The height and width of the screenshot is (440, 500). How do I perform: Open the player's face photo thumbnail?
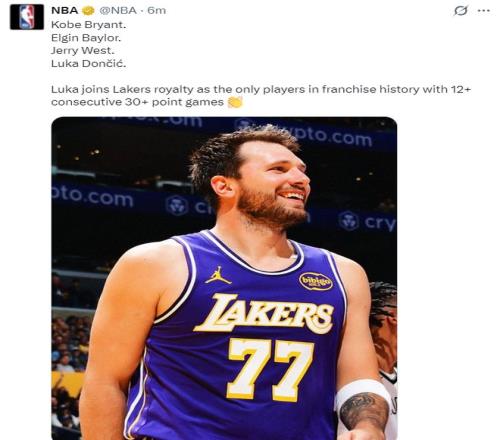224,278
